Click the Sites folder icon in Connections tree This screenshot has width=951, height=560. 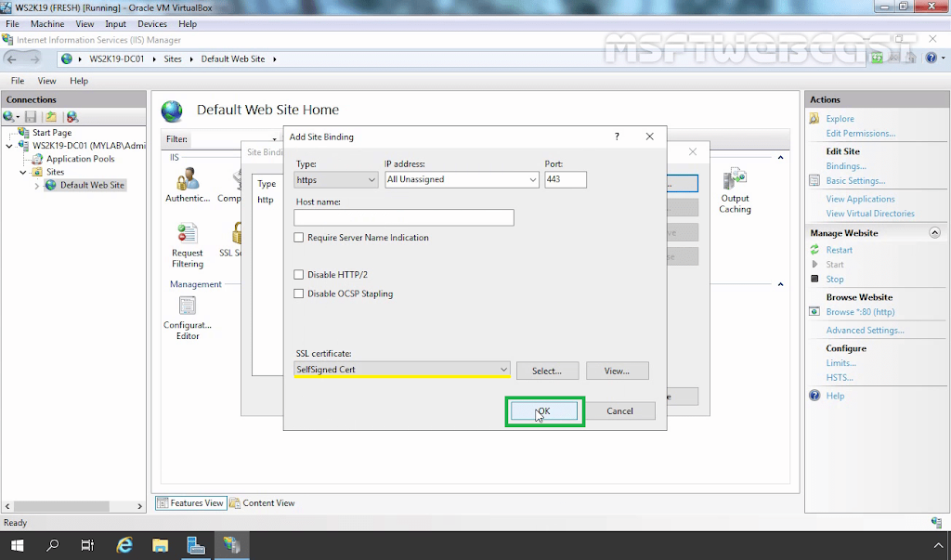[37, 172]
